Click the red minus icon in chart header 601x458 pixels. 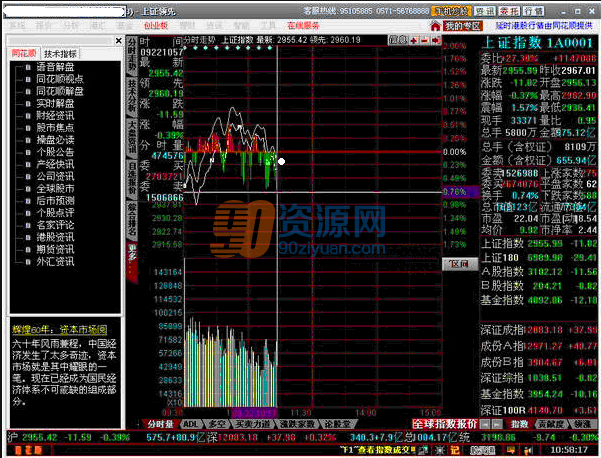425,40
